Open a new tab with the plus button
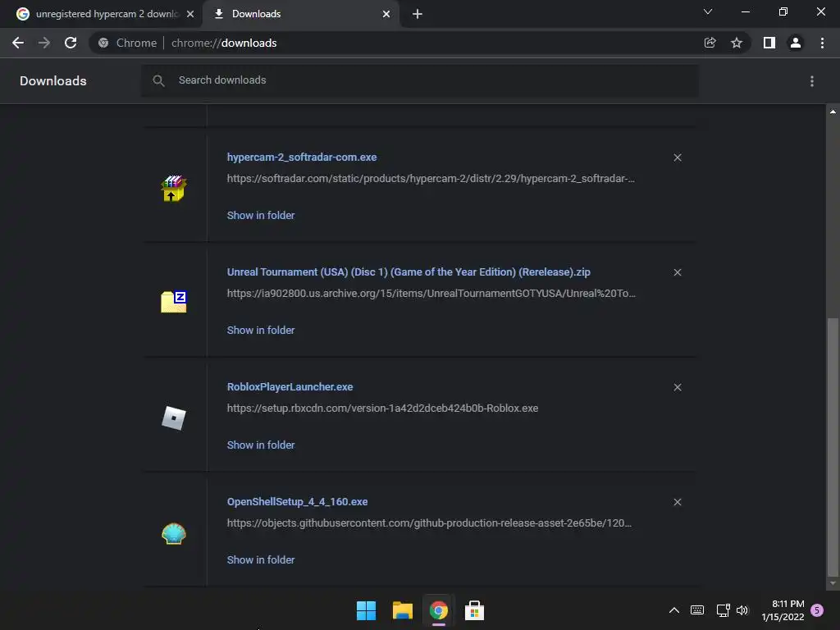Image resolution: width=840 pixels, height=630 pixels. point(418,14)
